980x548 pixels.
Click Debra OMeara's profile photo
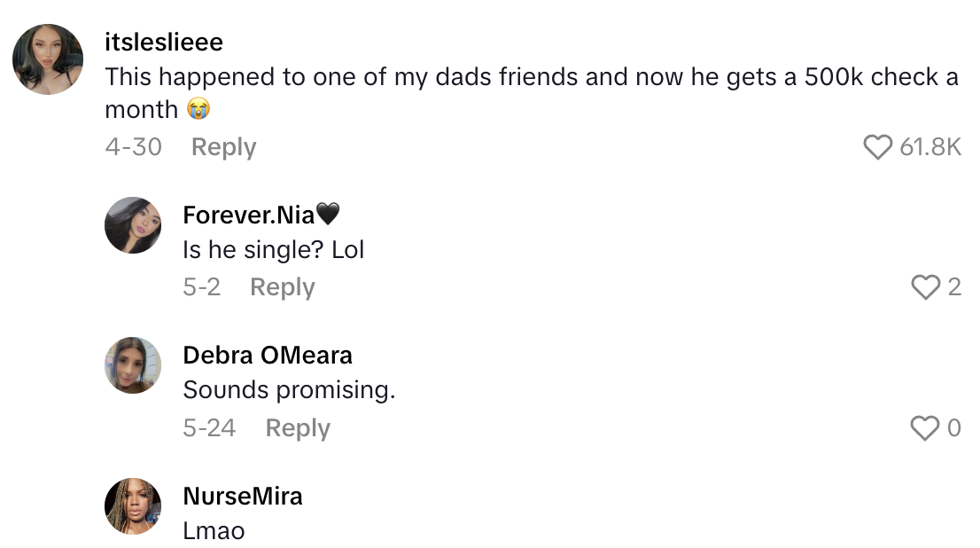point(133,365)
